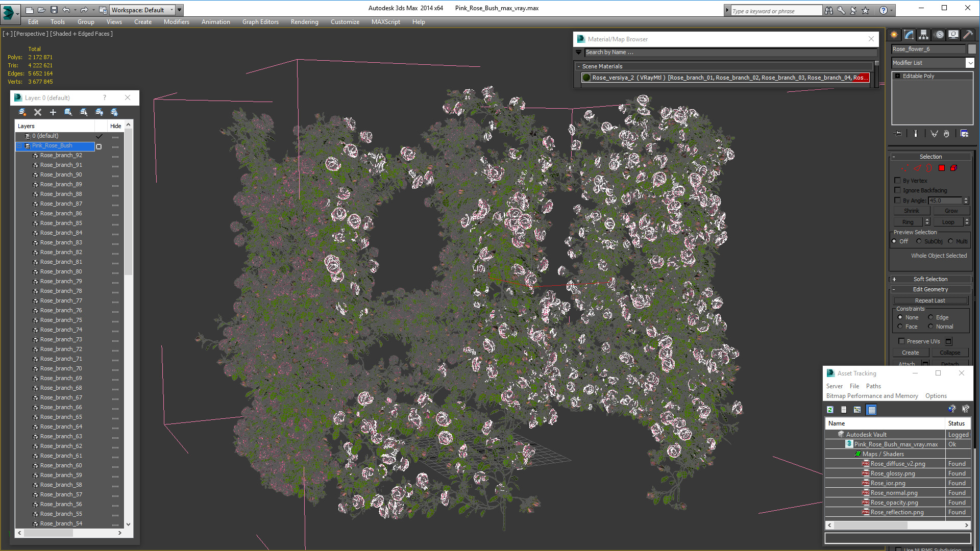Collapse the Selection rollout
This screenshot has height=551, width=980.
tap(931, 157)
